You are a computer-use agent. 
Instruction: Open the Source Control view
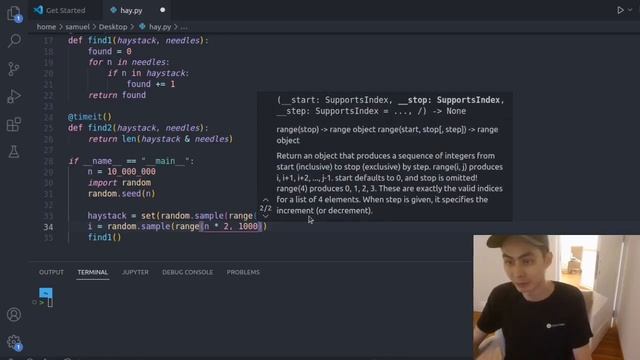point(14,69)
